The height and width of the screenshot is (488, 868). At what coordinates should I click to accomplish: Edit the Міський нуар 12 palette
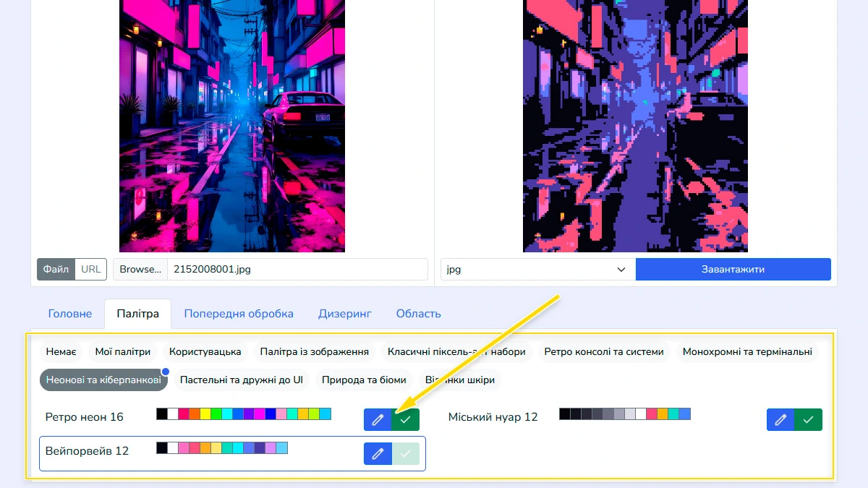[780, 419]
